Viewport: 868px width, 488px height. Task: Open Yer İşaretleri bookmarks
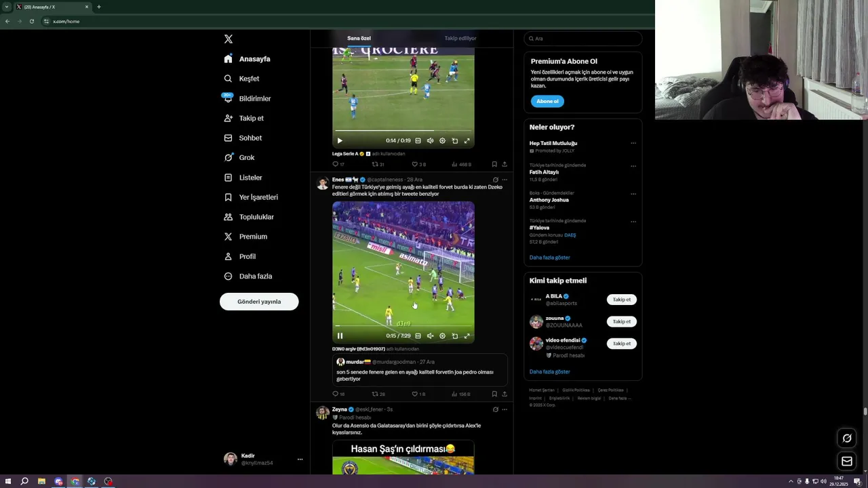[x=251, y=197]
